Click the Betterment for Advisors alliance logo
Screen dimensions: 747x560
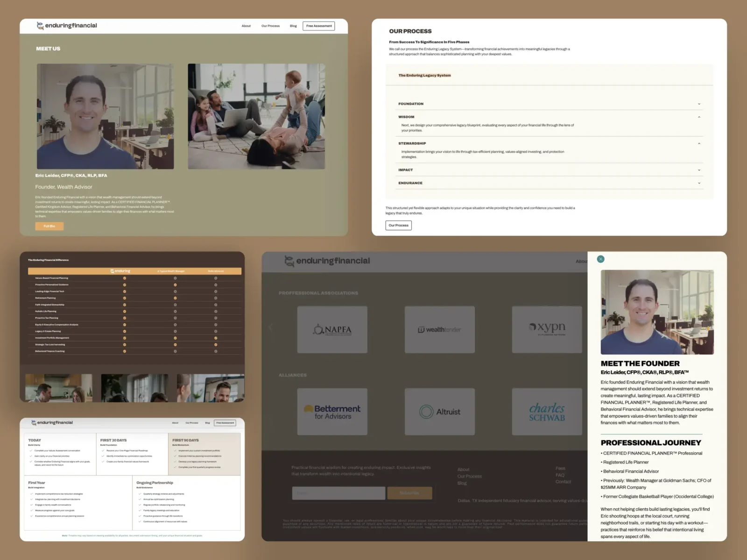coord(332,411)
